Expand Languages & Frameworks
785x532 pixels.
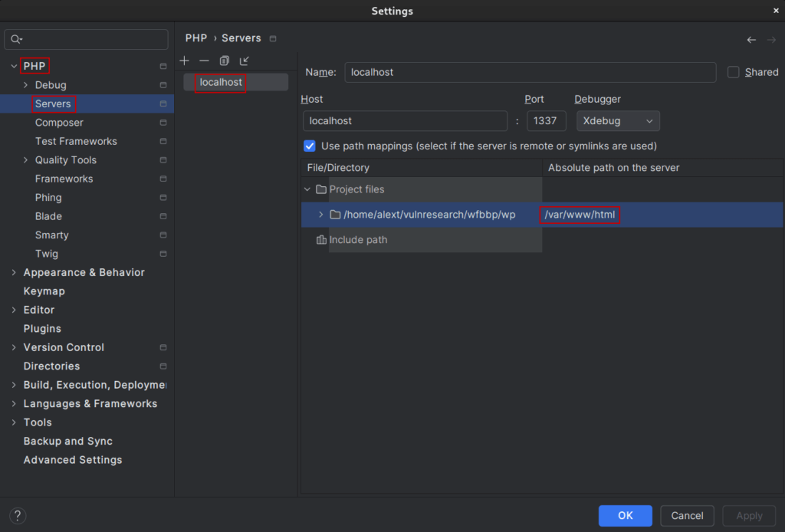14,403
